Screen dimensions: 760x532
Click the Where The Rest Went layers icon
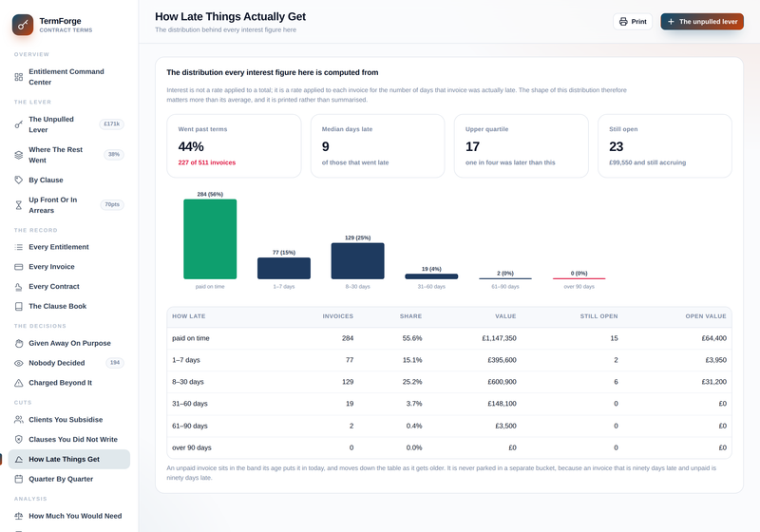[18, 155]
